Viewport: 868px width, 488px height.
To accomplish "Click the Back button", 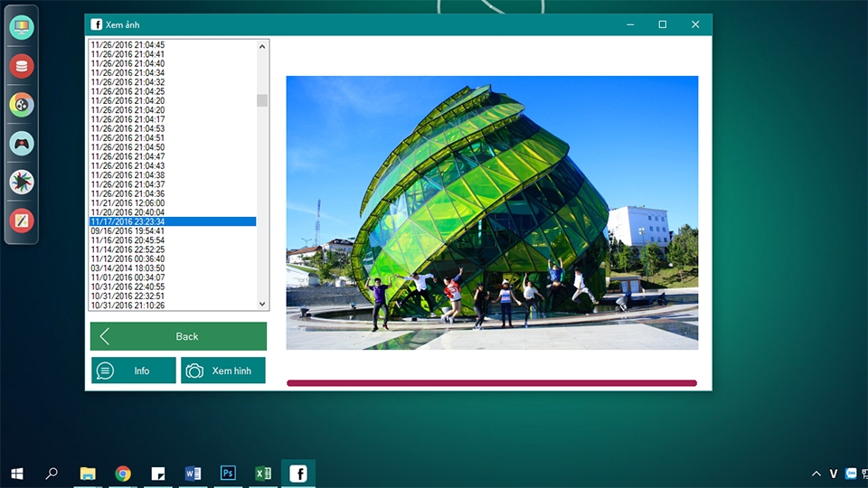I will (x=178, y=336).
